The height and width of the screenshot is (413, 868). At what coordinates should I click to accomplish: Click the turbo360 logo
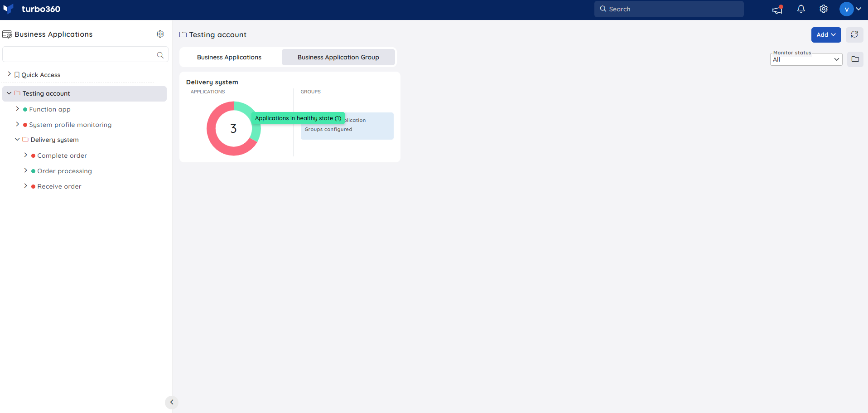click(31, 9)
